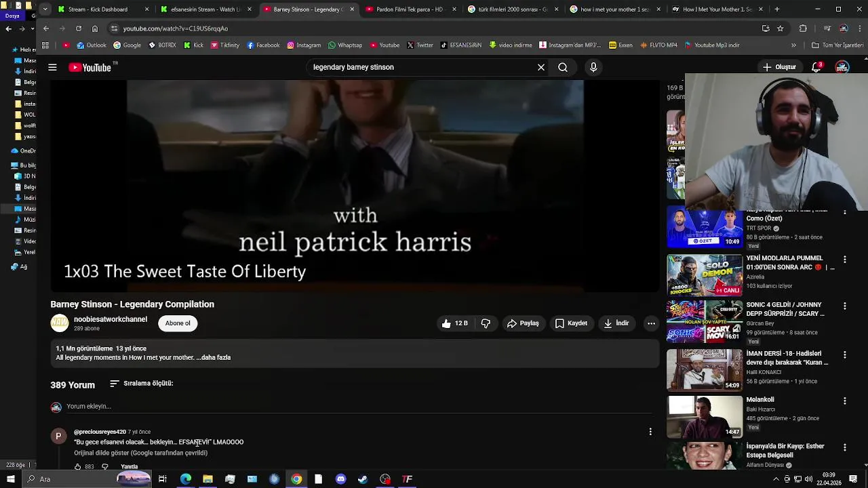Clear the search box with the X
Image resolution: width=868 pixels, height=488 pixels.
pos(541,67)
